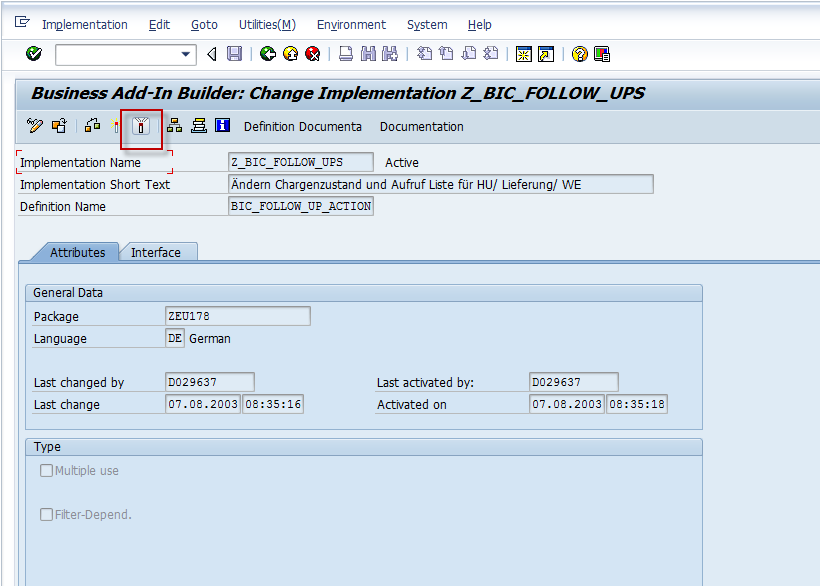The image size is (821, 587).
Task: Click the Multiple use checkbox
Action: [x=44, y=470]
